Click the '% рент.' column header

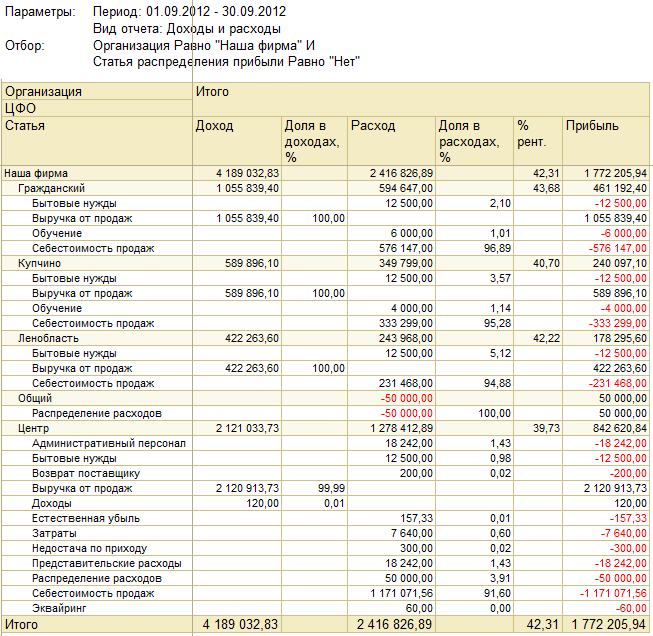coord(538,141)
